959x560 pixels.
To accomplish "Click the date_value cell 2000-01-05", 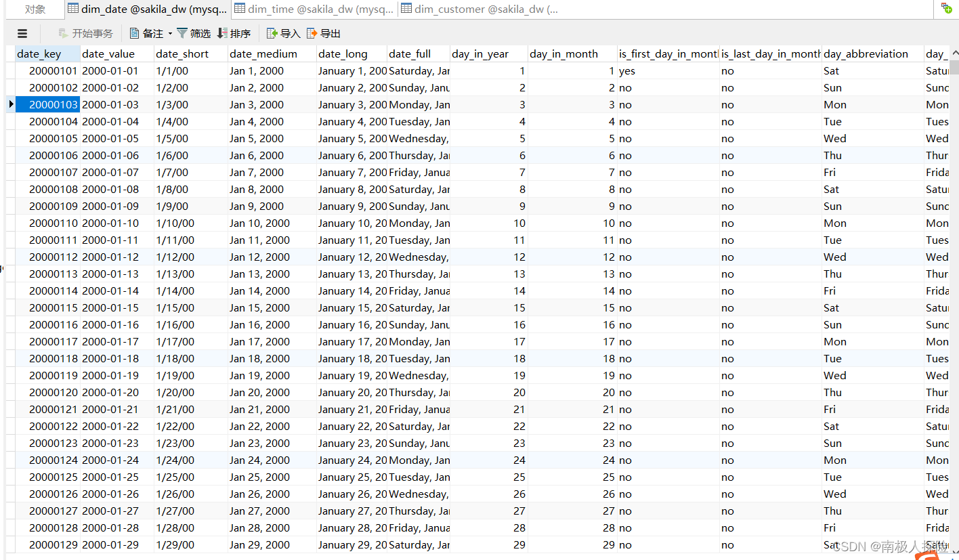I will [x=117, y=138].
